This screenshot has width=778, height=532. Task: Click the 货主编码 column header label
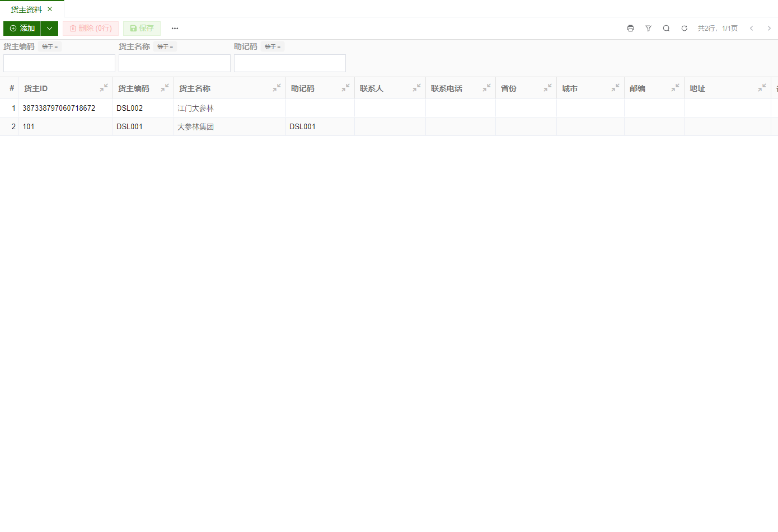coord(134,88)
